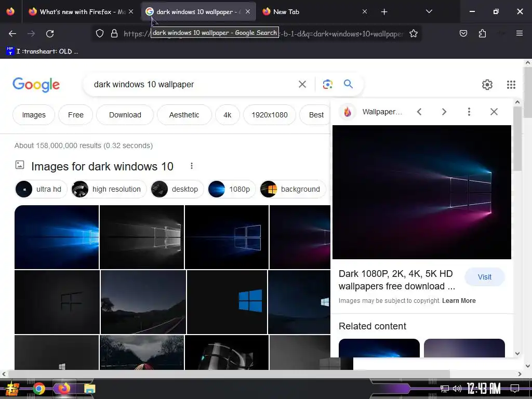Close the image preview panel
This screenshot has width=532, height=399.
[x=494, y=112]
